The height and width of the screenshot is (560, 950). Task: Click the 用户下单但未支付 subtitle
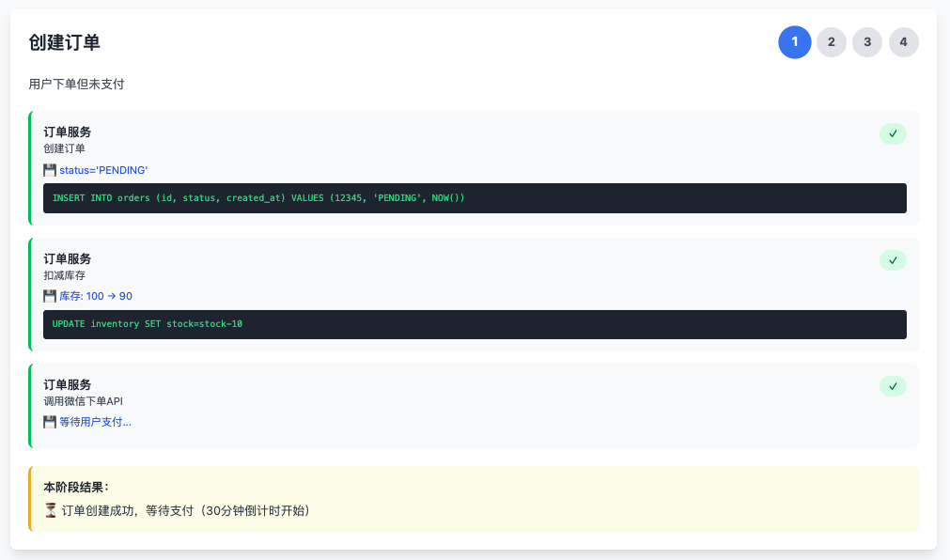(76, 84)
